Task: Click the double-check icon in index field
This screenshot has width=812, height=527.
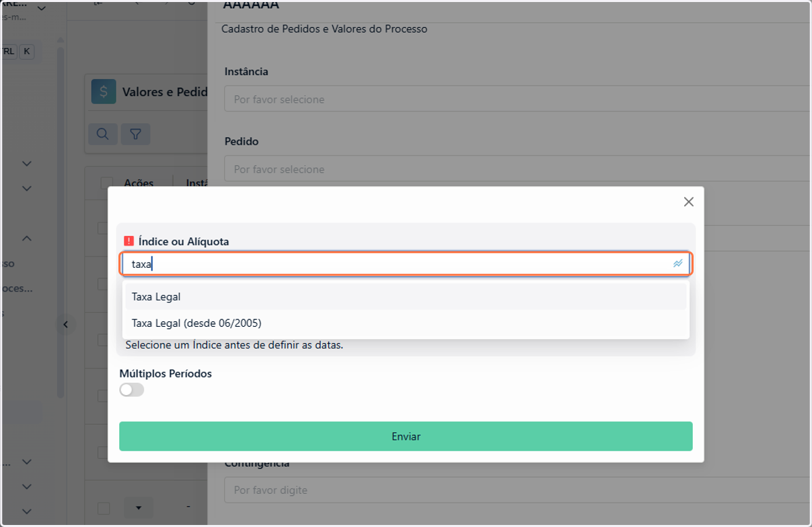Action: [677, 264]
